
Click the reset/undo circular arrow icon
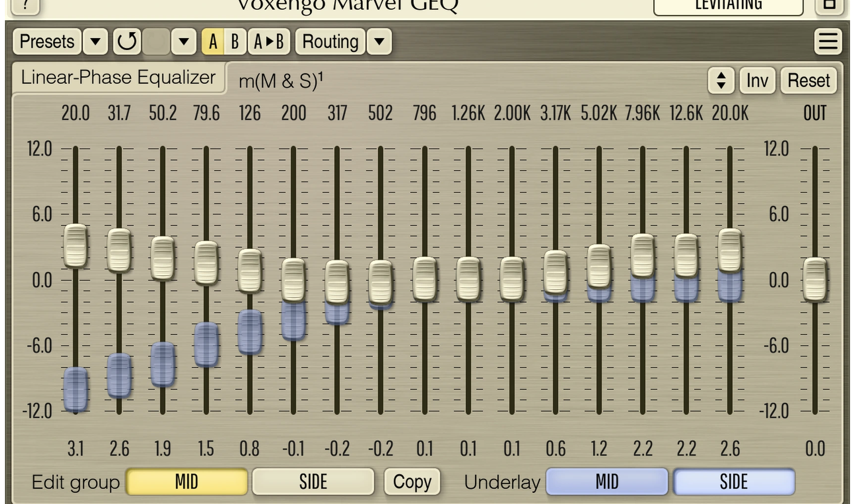pos(127,41)
